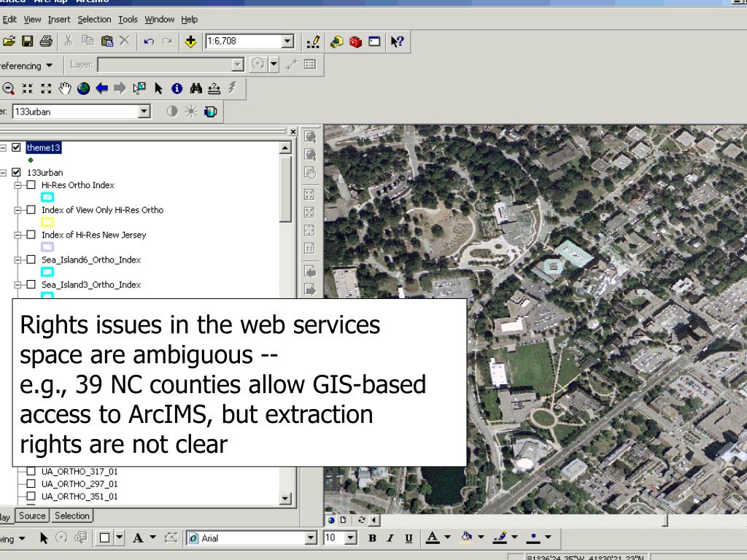The width and height of the screenshot is (747, 560).
Task: Pick the Select Elements arrow tool
Action: pyautogui.click(x=158, y=88)
